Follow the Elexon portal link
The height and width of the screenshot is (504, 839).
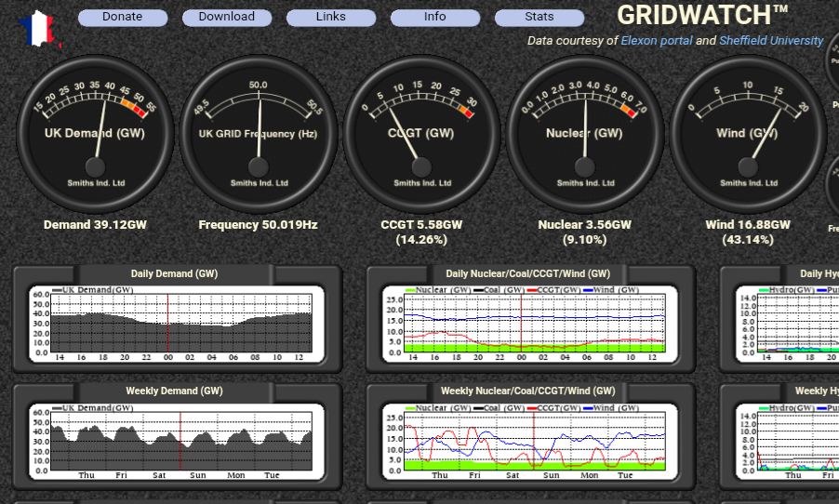[x=657, y=41]
